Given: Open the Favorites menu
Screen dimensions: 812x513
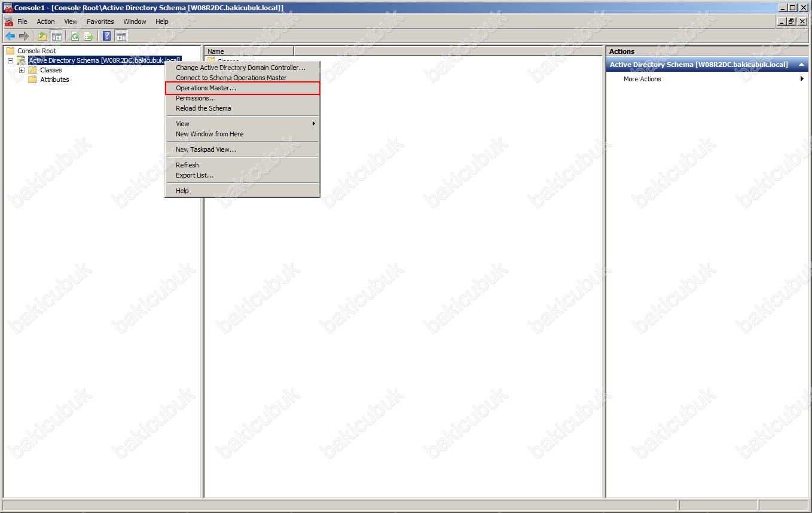Looking at the screenshot, I should [x=100, y=22].
